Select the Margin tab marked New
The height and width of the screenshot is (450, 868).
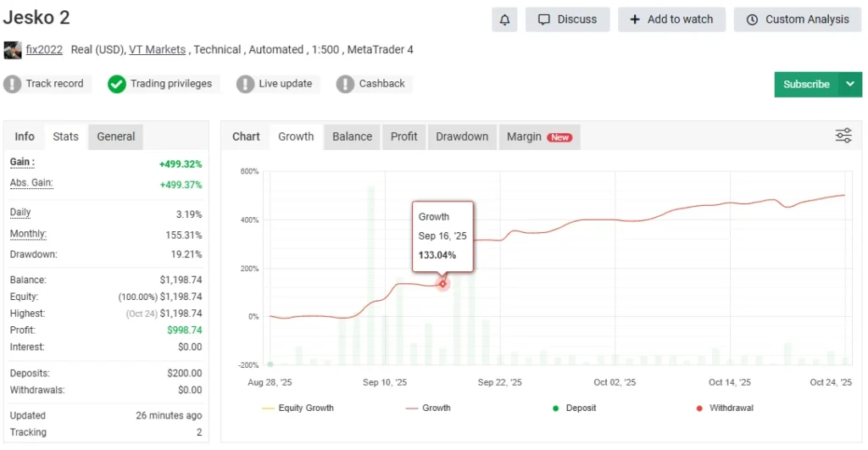[x=538, y=136]
